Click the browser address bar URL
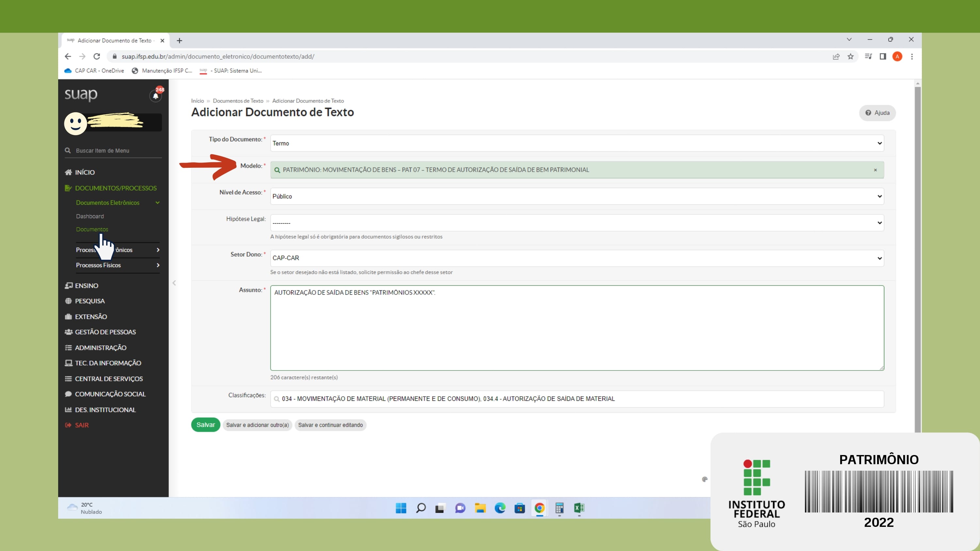Image resolution: width=980 pixels, height=551 pixels. [218, 57]
